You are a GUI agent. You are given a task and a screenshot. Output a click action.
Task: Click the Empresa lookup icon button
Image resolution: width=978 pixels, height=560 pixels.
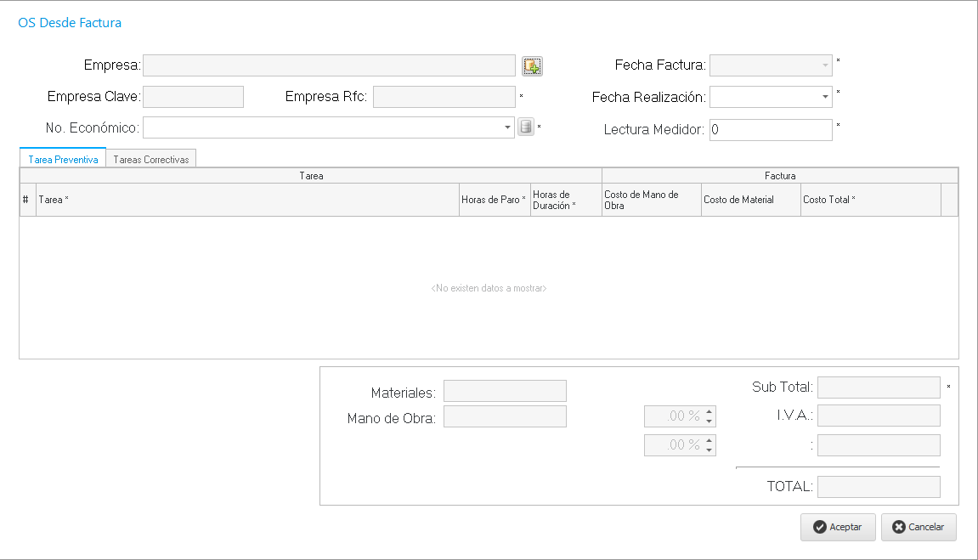pos(532,66)
